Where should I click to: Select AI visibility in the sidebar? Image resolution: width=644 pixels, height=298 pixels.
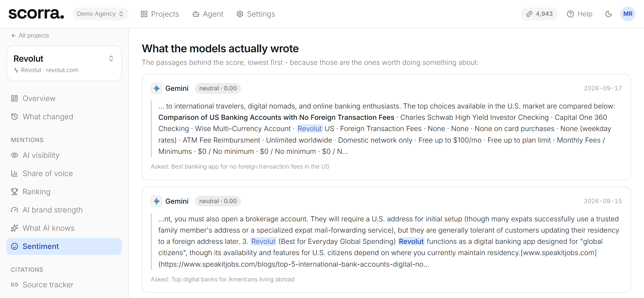64,155
